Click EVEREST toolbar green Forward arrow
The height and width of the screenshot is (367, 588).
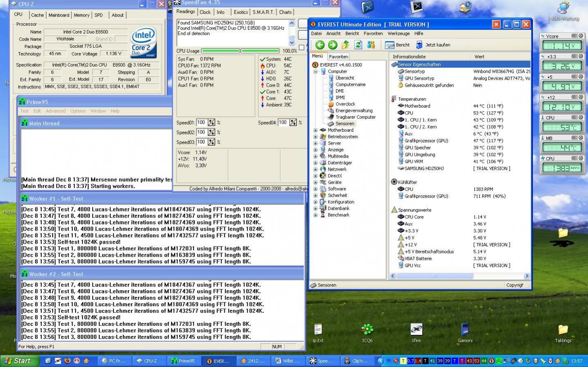(333, 45)
